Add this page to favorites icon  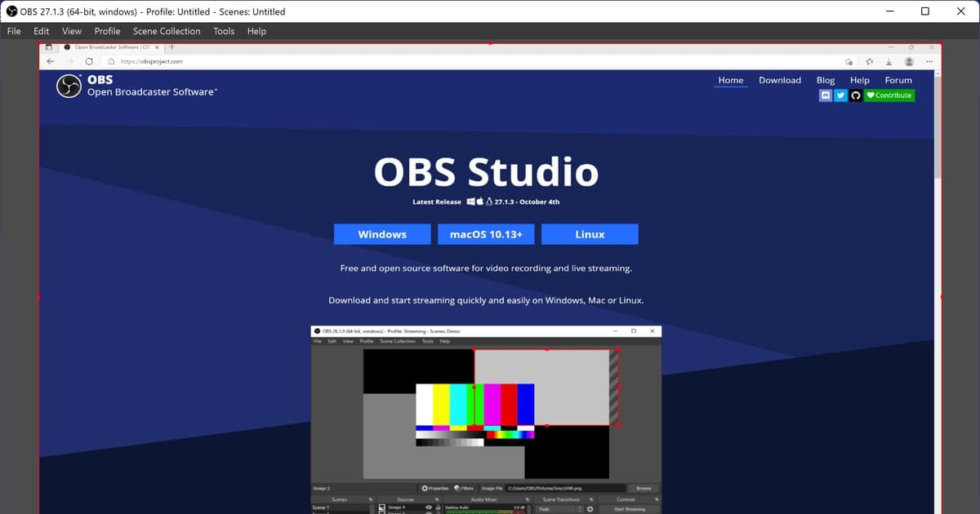coord(850,61)
